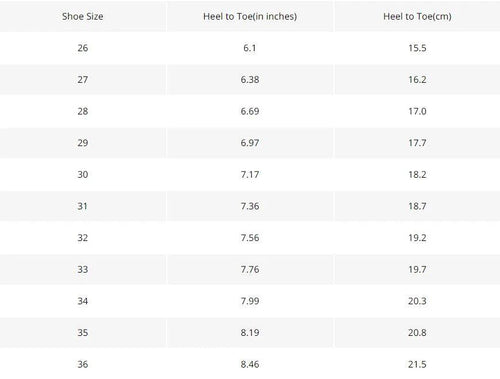Click shoe size 29 cell
The width and height of the screenshot is (500, 379).
coord(83,143)
